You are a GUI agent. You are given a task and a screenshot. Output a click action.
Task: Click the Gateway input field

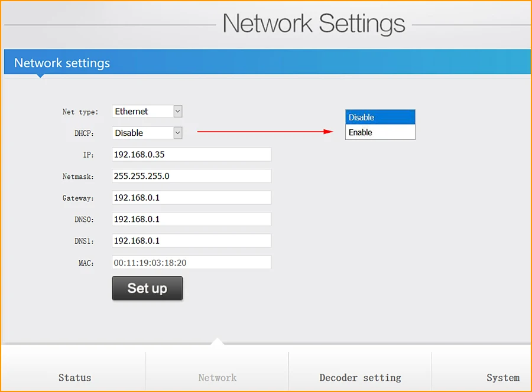[x=191, y=197]
